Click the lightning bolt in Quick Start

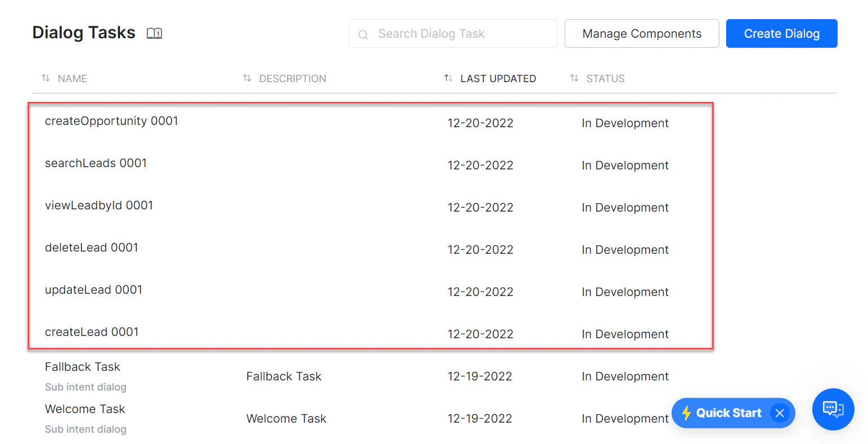pos(687,412)
